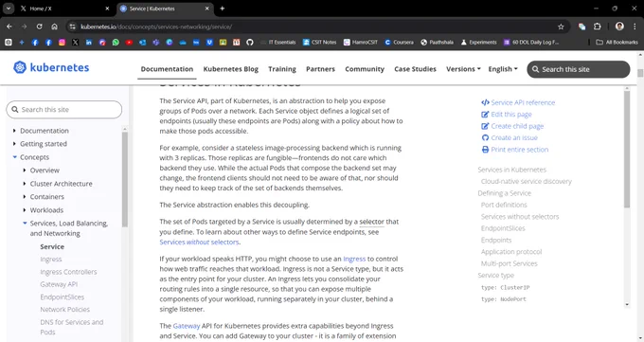Viewport: 644px width, 342px height.
Task: Click the sidebar Search this site field
Action: pos(64,110)
